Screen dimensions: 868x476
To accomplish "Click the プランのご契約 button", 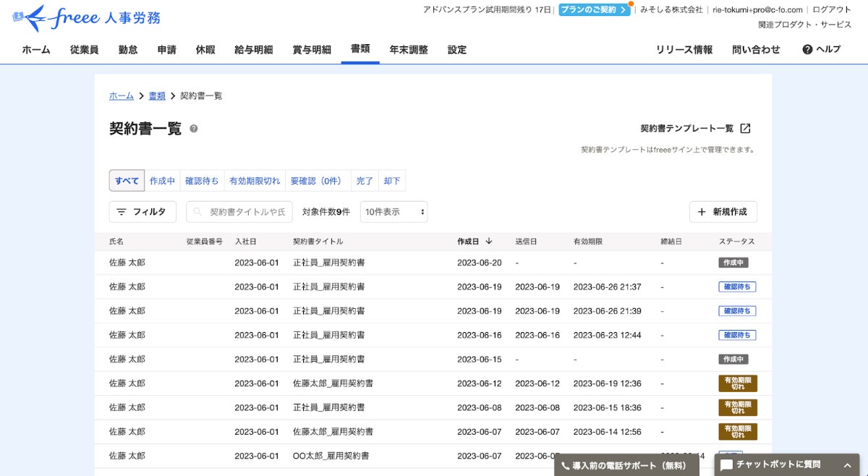I will pos(595,9).
